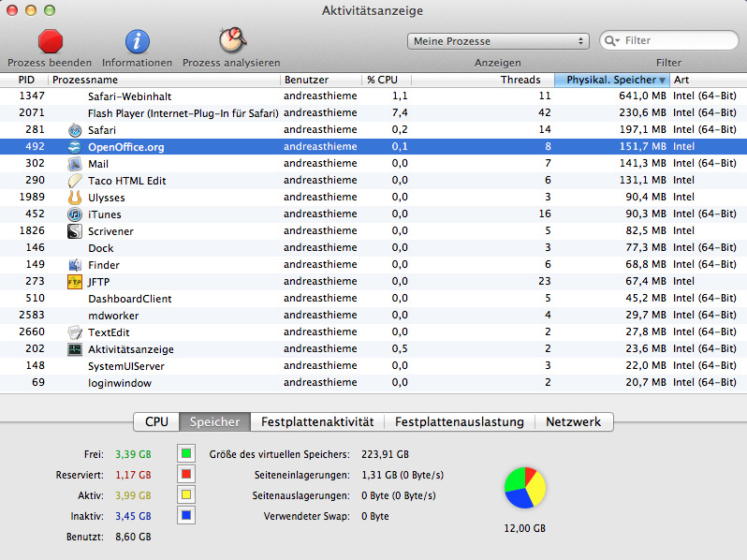Screen dimensions: 747x560
Task: Click the Aktivitätsanzeige monitor icon in list
Action: tap(75, 349)
